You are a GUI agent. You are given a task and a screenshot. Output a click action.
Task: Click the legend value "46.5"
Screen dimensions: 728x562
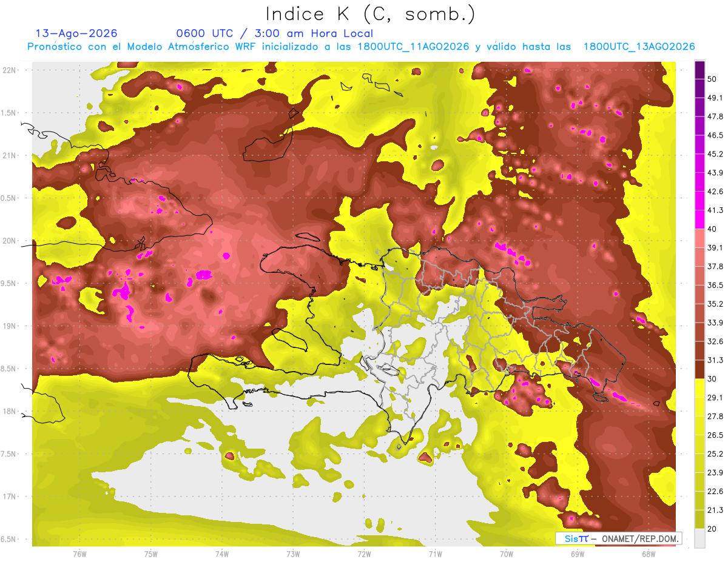(x=715, y=135)
